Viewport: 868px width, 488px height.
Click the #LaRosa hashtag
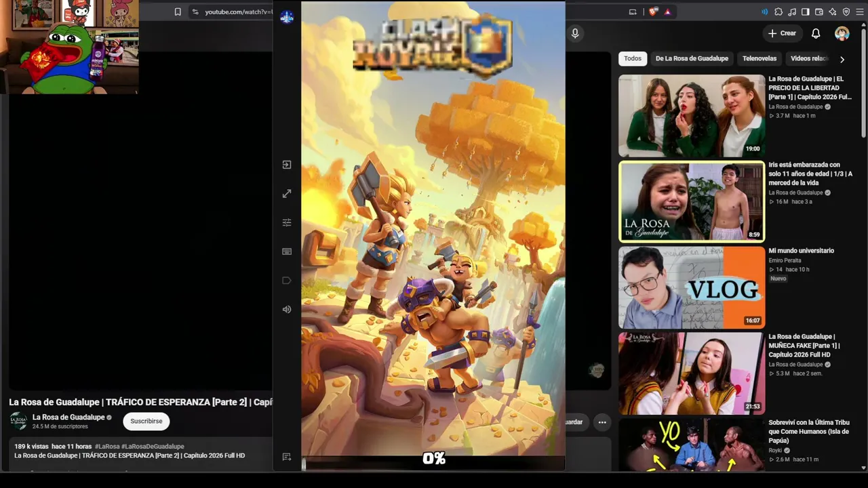(x=107, y=447)
